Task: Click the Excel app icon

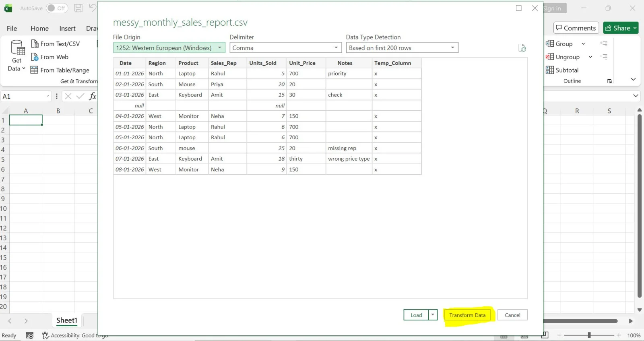Action: tap(8, 8)
